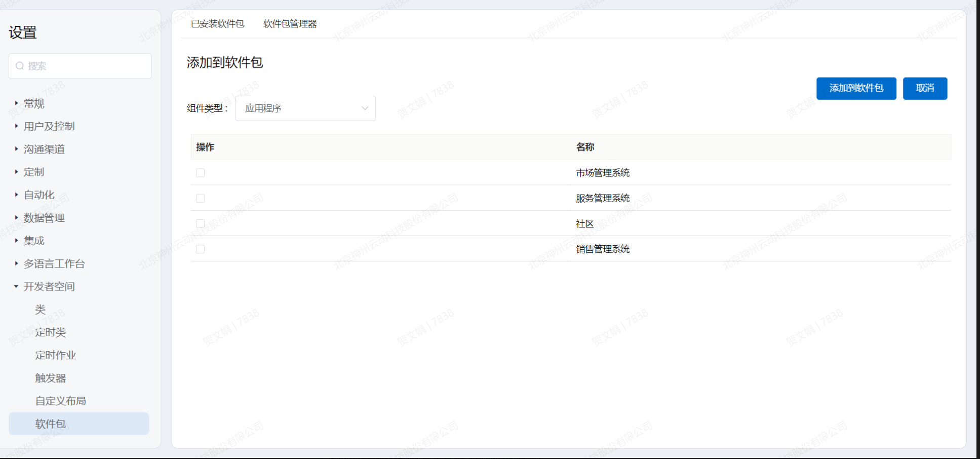Expand the 自动化 section arrow
980x459 pixels.
point(16,195)
